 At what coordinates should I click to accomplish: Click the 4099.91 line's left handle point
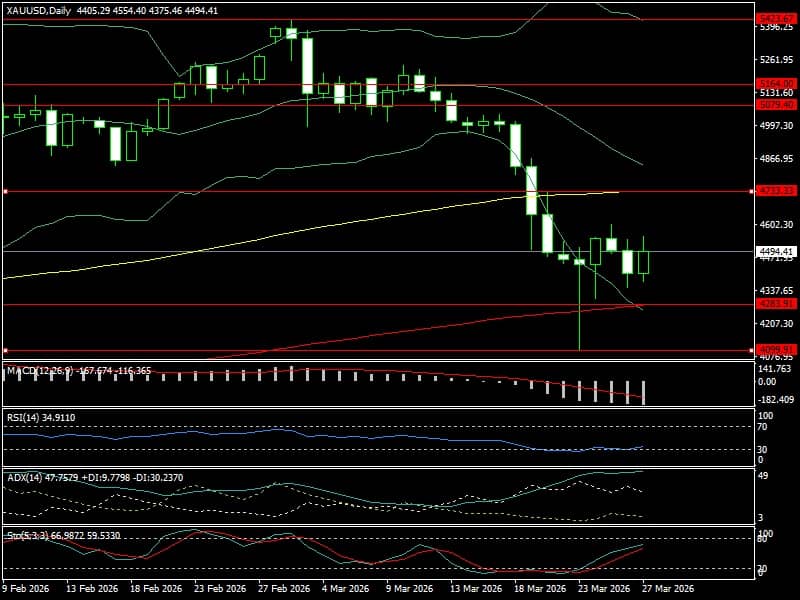6,351
